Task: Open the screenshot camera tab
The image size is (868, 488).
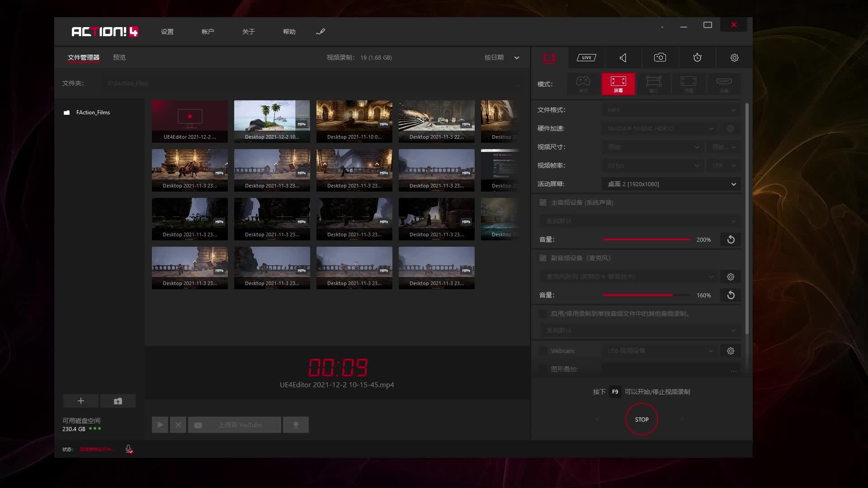Action: 660,57
